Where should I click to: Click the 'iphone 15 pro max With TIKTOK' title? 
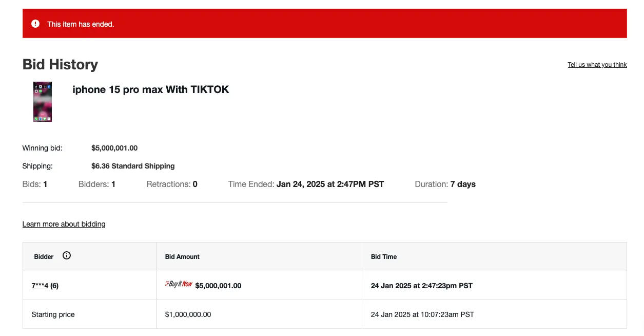(151, 90)
